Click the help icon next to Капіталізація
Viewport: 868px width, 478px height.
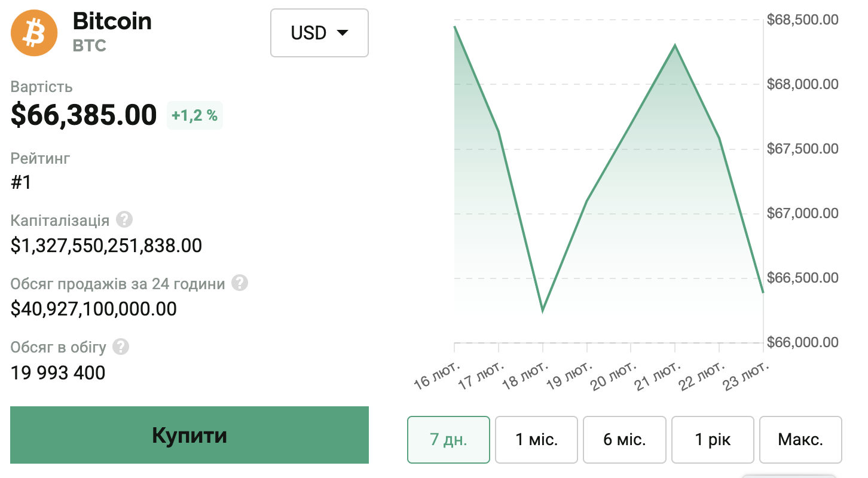124,220
